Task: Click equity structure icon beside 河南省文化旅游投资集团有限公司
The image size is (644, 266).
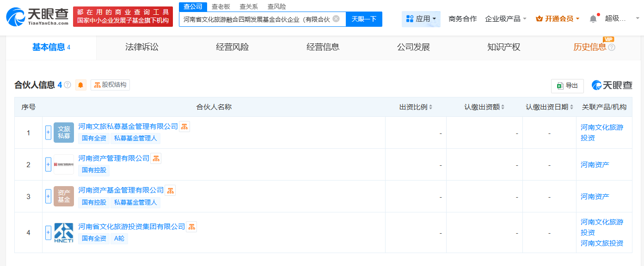Action: coord(191,227)
